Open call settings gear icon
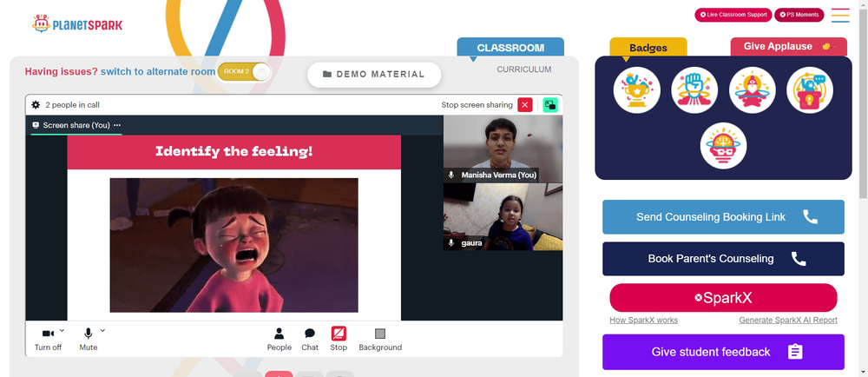 (36, 104)
